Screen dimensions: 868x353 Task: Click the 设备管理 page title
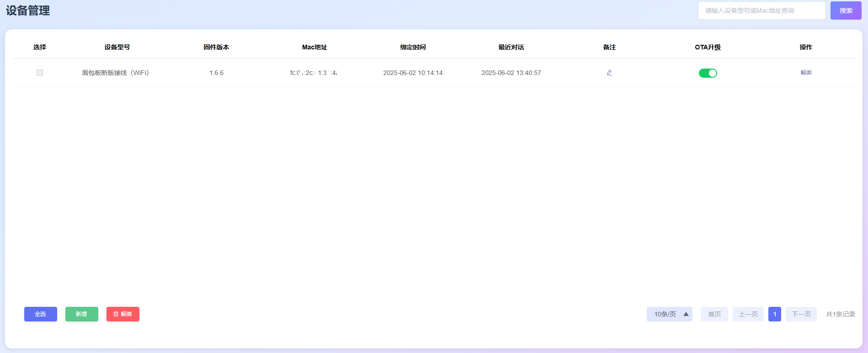(28, 11)
